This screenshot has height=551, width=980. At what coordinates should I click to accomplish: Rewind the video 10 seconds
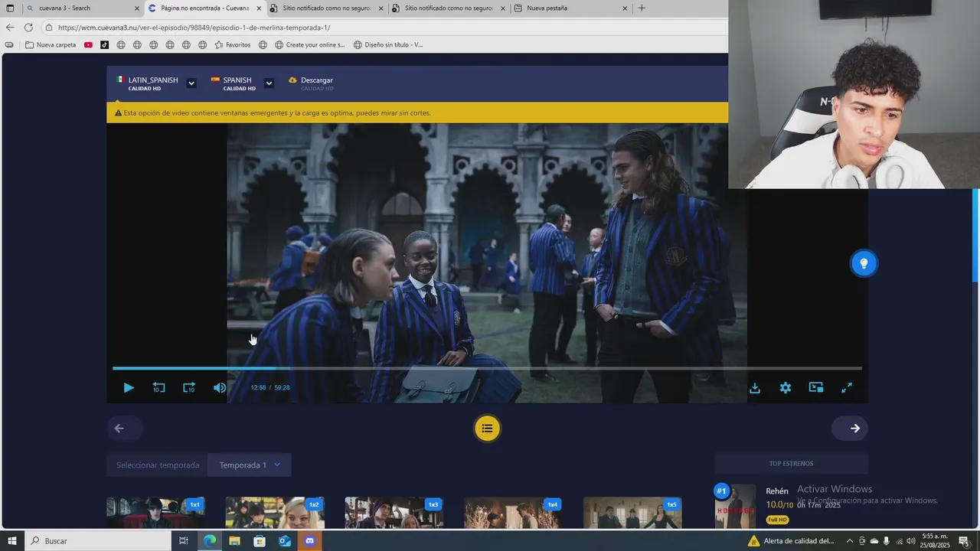[158, 388]
